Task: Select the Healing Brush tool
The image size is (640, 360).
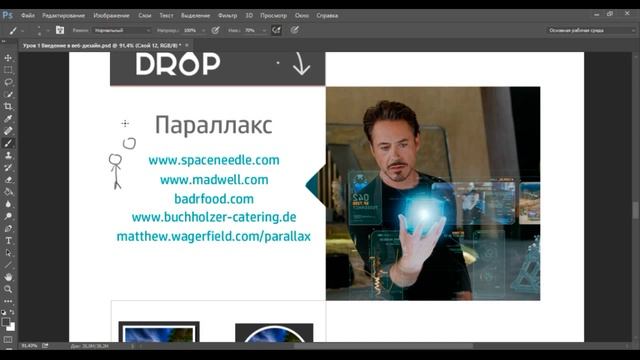Action: pos(8,131)
